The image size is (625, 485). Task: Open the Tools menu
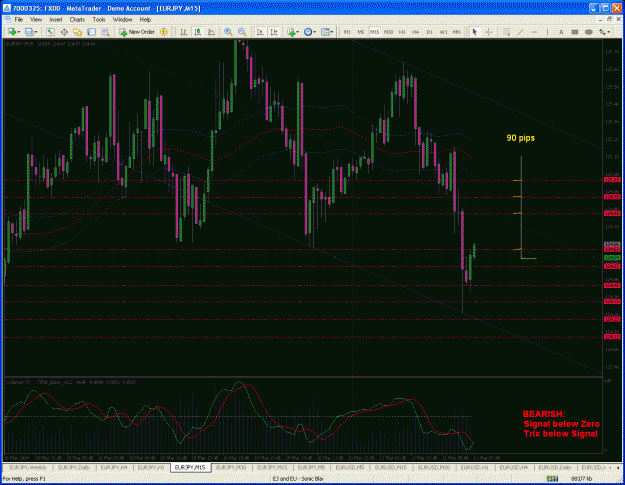(x=99, y=19)
